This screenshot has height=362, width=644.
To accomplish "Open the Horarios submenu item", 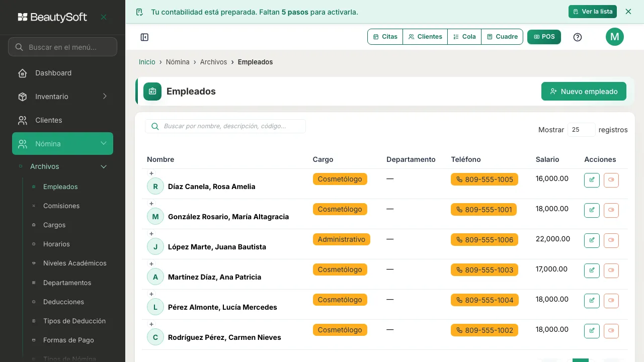I will [x=56, y=244].
